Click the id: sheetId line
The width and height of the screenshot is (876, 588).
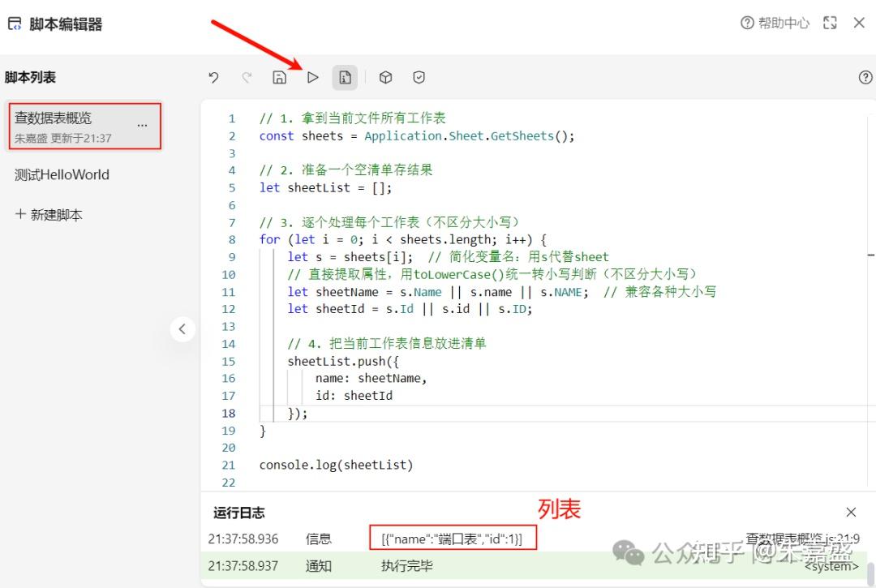click(x=354, y=395)
